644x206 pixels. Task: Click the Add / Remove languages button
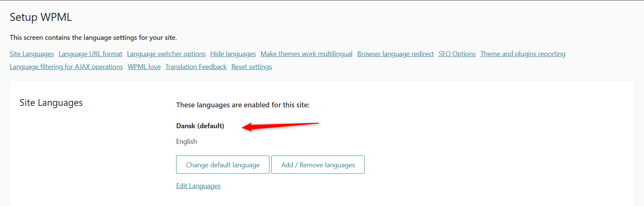[318, 165]
